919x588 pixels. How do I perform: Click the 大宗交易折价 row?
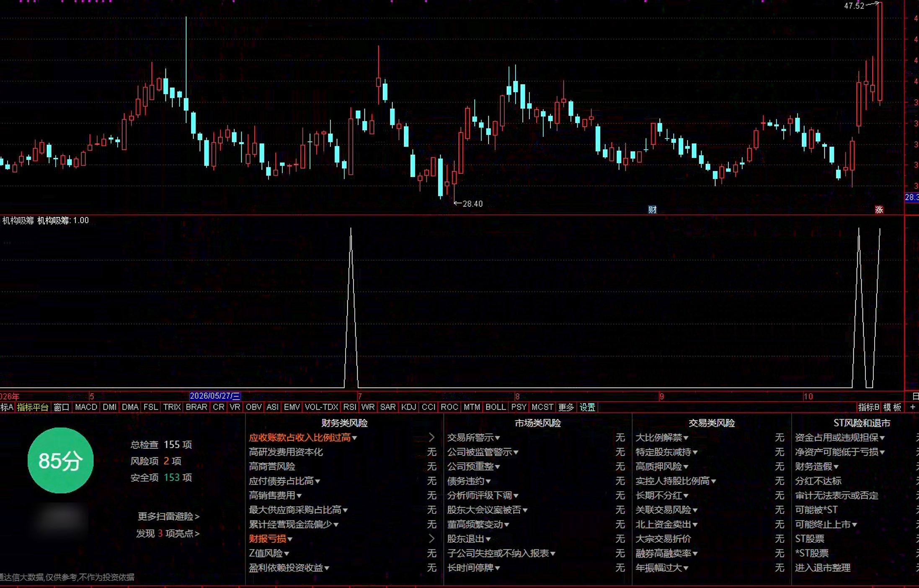tap(710, 539)
